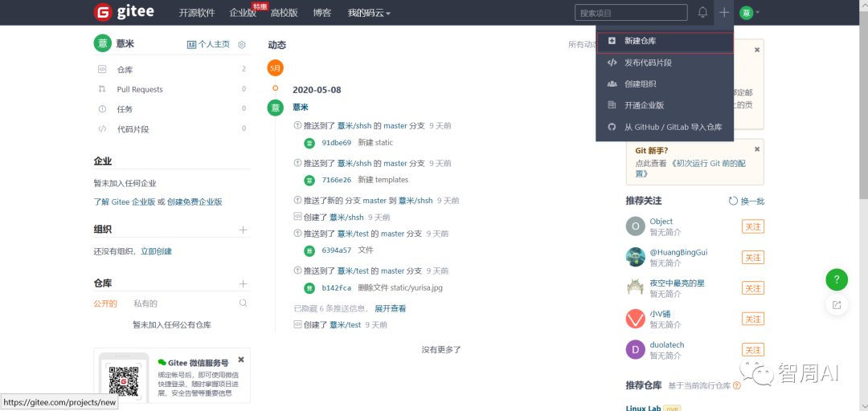868x411 pixels.
Task: Click the Object user avatar
Action: pos(636,227)
